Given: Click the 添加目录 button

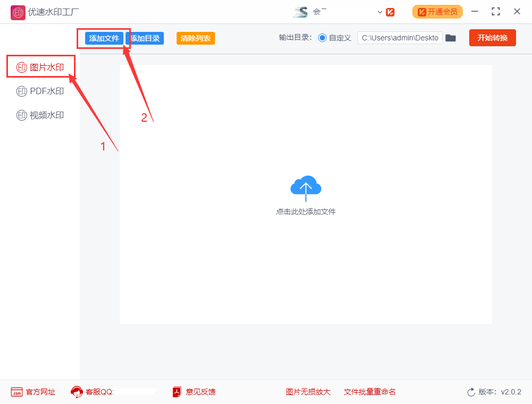Looking at the screenshot, I should point(146,38).
